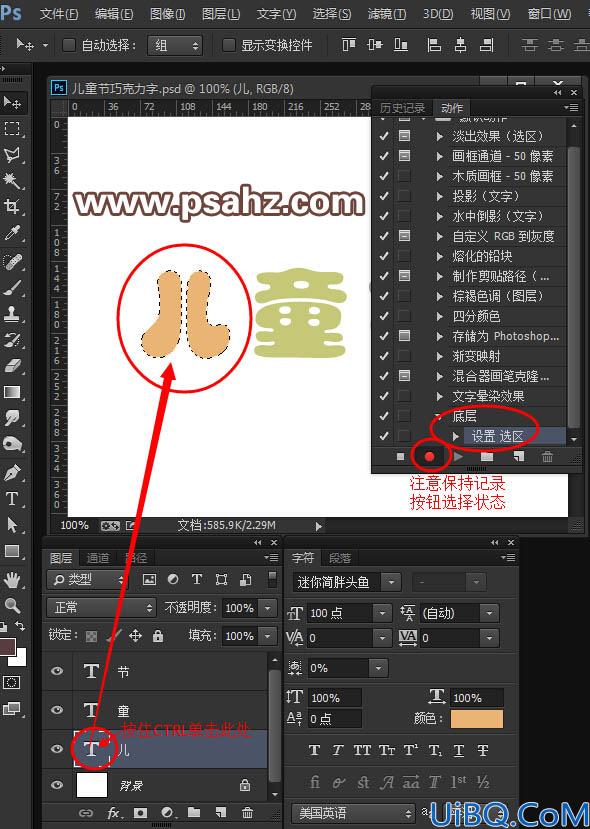Add a layer mask
This screenshot has width=590, height=829.
click(x=141, y=813)
